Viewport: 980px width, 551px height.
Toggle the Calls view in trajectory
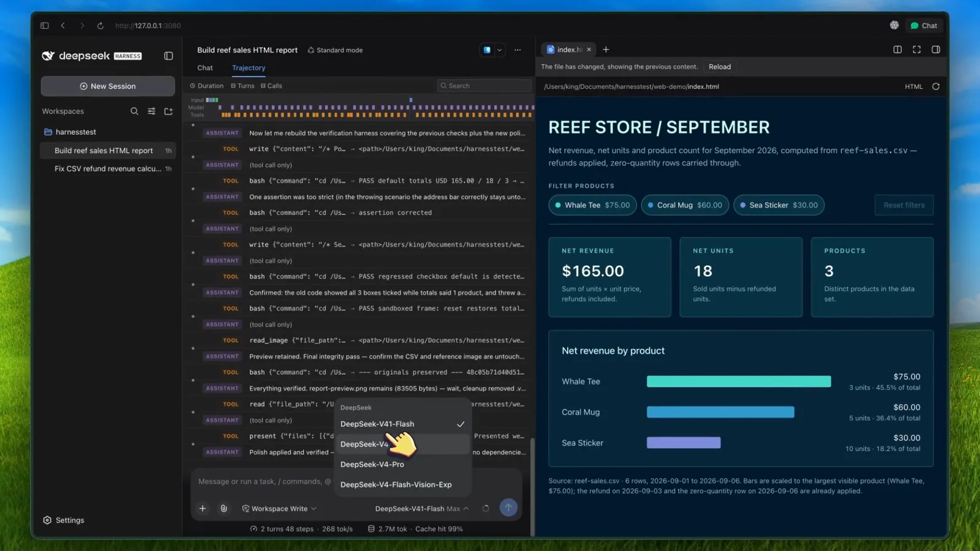tap(271, 86)
